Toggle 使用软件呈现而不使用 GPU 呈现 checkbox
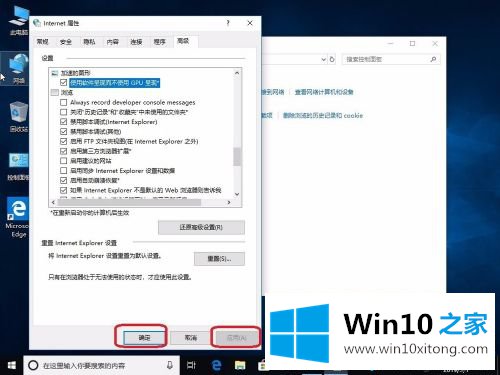This screenshot has height=375, width=500. 63,83
